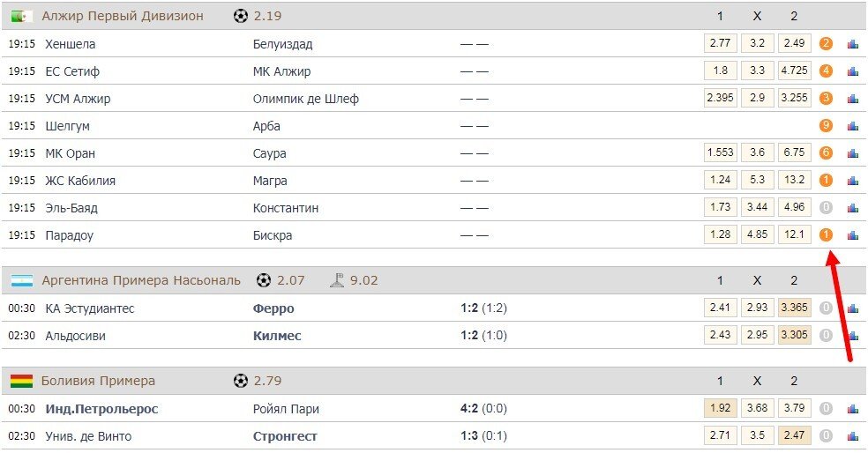
Task: Select odds 3.365 for Ферро win
Action: click(x=794, y=308)
